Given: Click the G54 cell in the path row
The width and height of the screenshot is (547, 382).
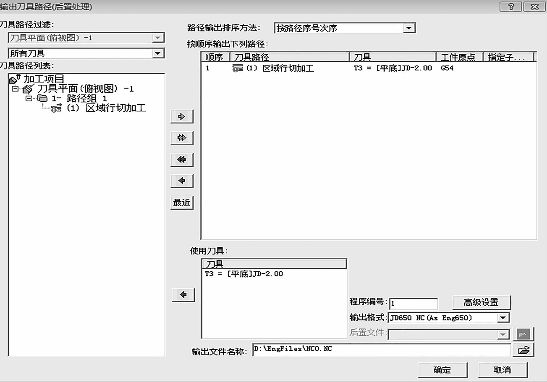Looking at the screenshot, I should point(447,68).
